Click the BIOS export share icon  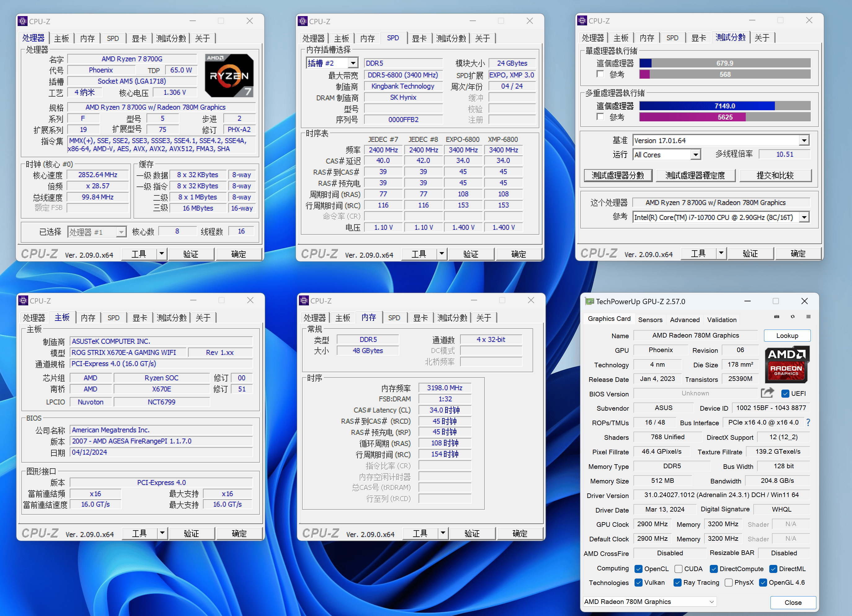767,393
